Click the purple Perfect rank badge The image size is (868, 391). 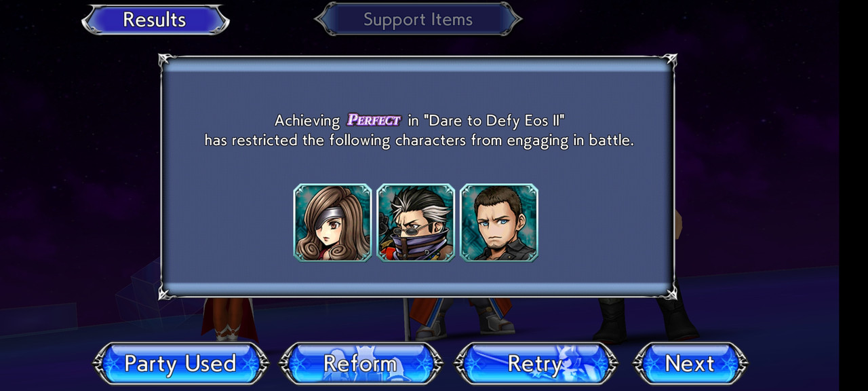[374, 120]
